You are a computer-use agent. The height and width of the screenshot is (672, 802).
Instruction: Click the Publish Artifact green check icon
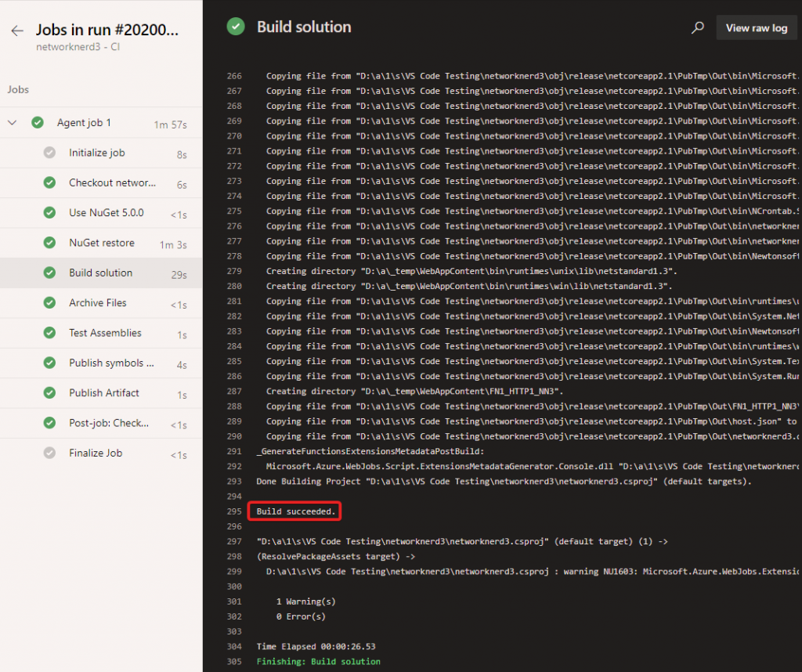pos(49,392)
